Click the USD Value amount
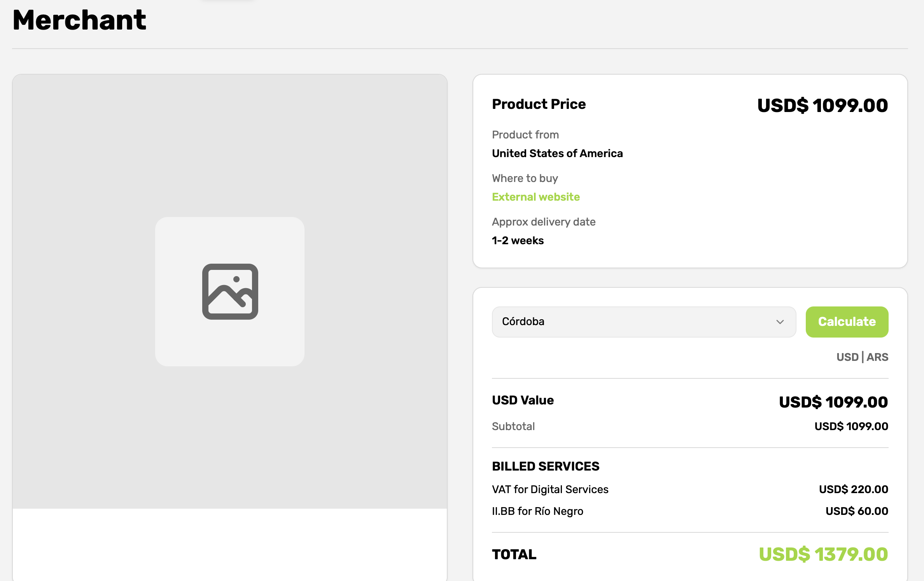This screenshot has width=924, height=581. [833, 402]
